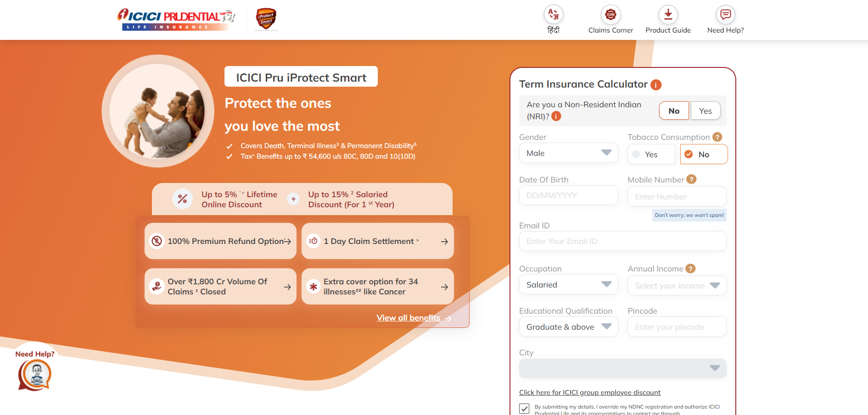Click the help icon beside Annual Income

(x=690, y=268)
